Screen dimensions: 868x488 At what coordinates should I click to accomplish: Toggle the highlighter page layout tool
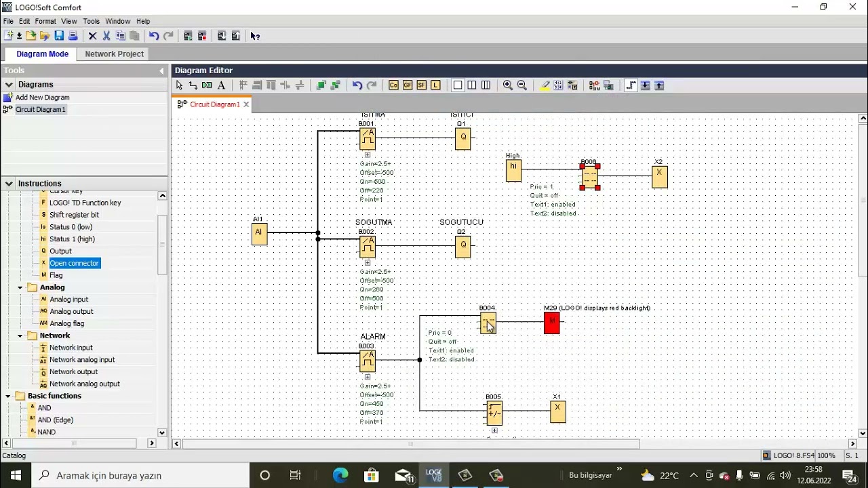tap(545, 85)
